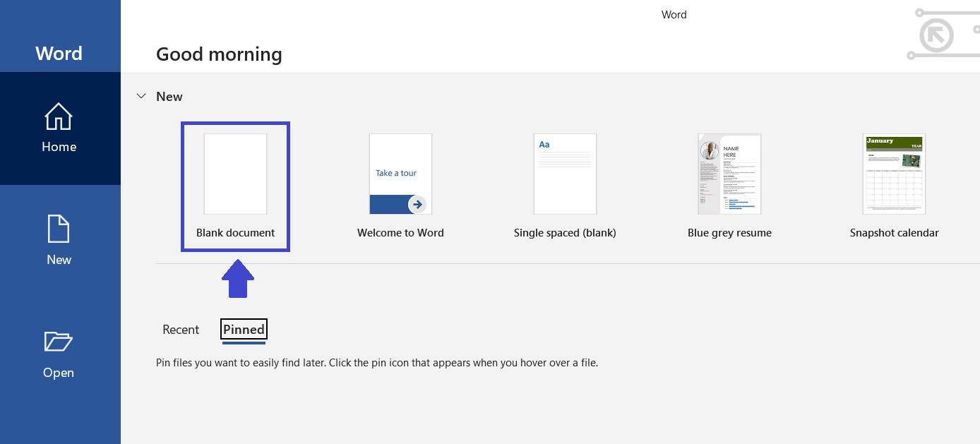
Task: Click the Blank document label text
Action: pos(235,232)
